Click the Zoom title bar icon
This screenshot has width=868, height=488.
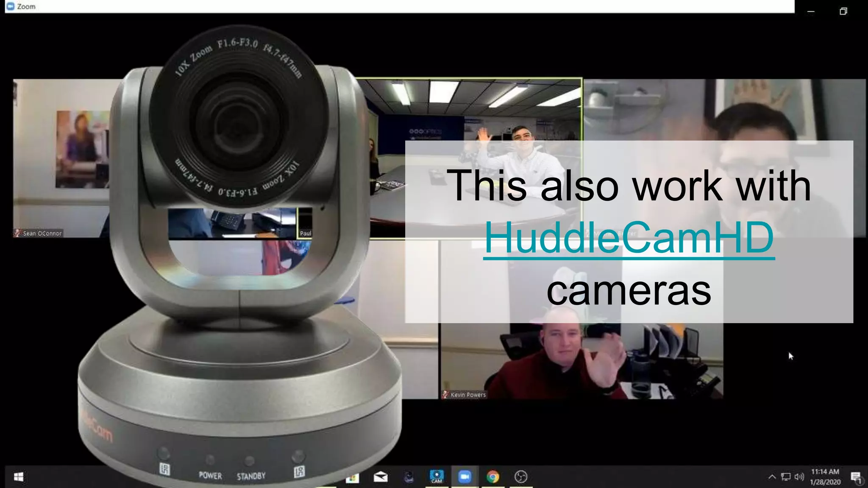click(11, 6)
